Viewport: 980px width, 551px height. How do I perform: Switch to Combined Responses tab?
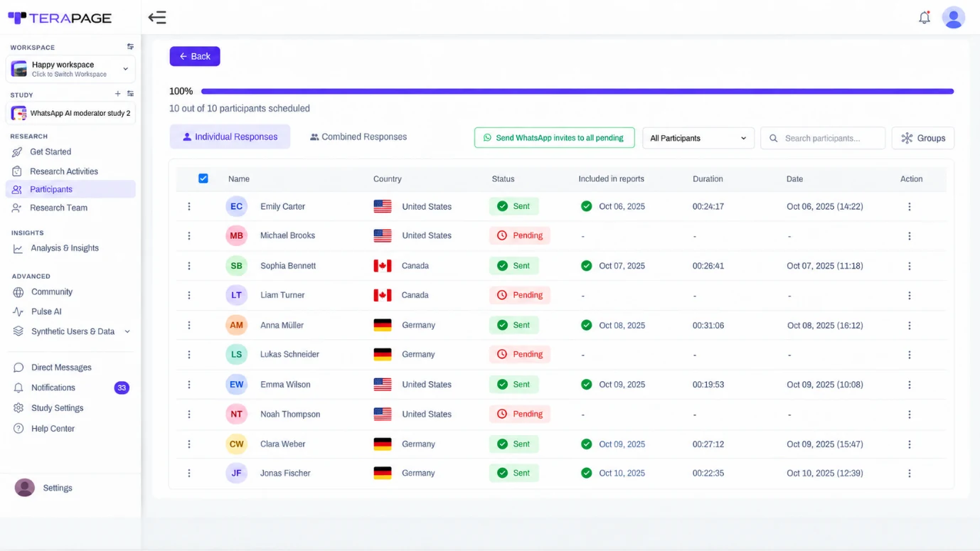358,137
